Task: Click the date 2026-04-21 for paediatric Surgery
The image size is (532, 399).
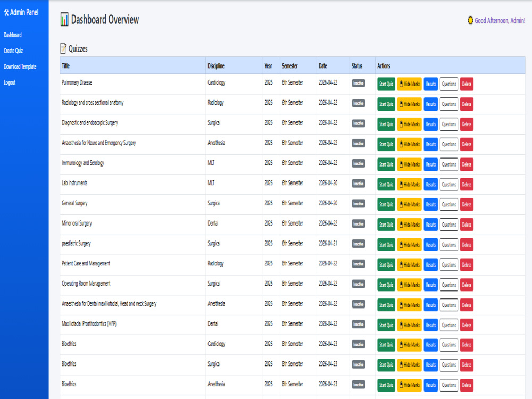Action: (x=328, y=243)
